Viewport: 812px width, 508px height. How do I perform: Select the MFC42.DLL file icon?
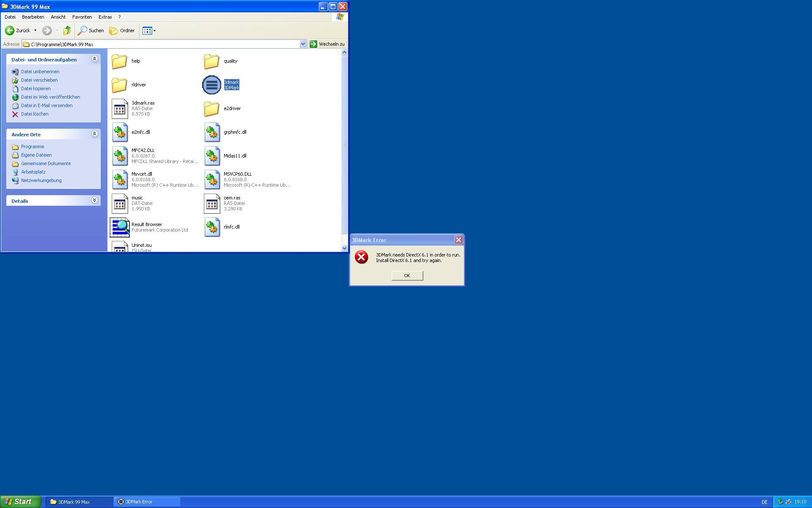point(120,156)
